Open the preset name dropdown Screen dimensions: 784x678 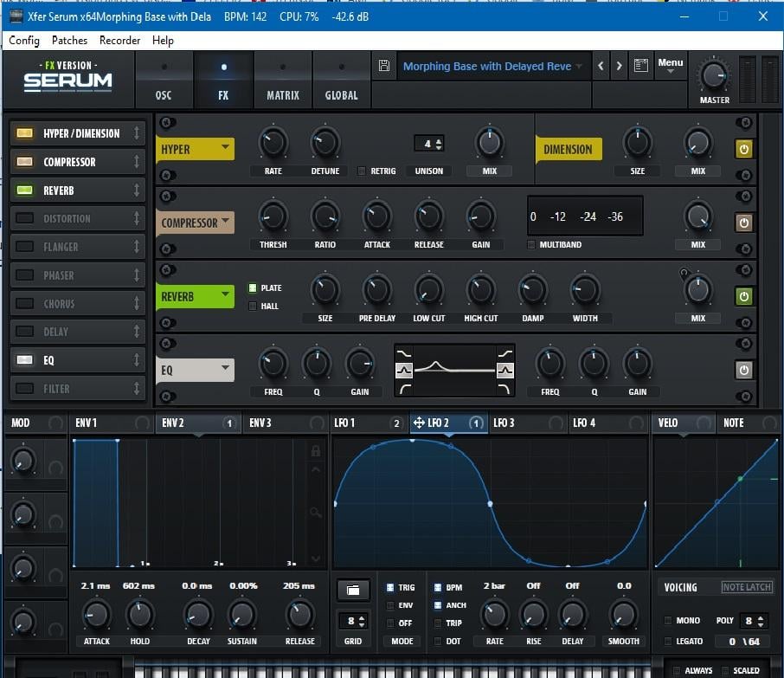click(x=579, y=66)
